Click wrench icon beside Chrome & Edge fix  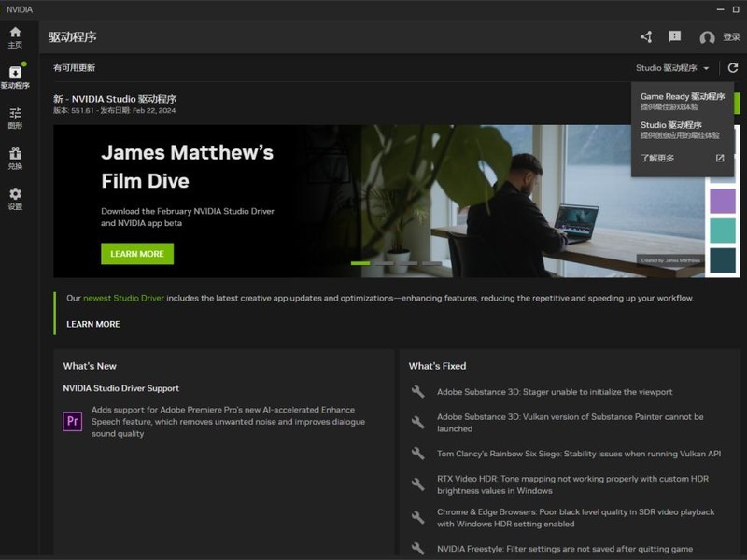click(x=417, y=518)
